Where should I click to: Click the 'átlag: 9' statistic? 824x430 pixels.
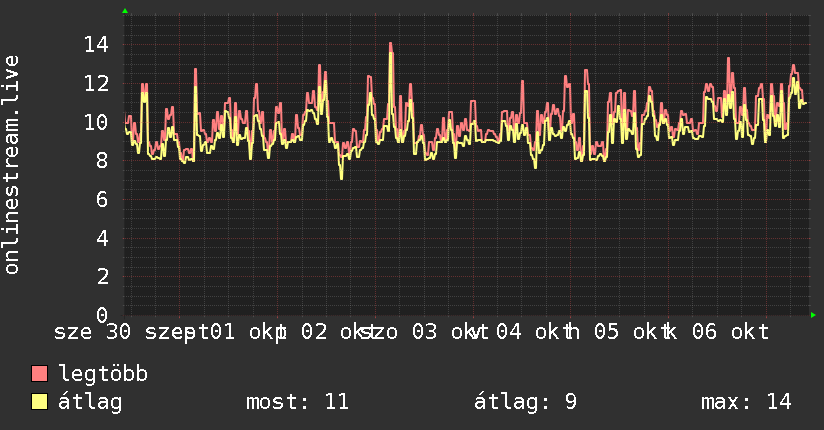pos(526,402)
